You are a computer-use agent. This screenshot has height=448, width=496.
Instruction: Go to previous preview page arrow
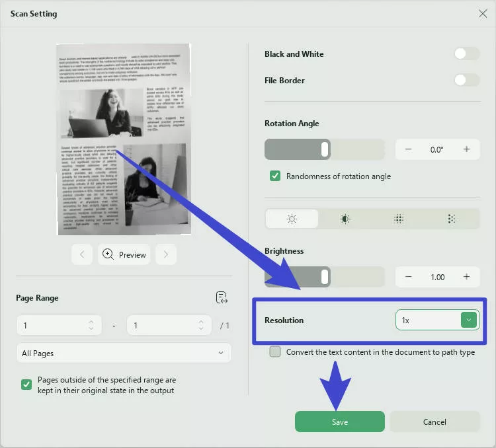click(82, 254)
